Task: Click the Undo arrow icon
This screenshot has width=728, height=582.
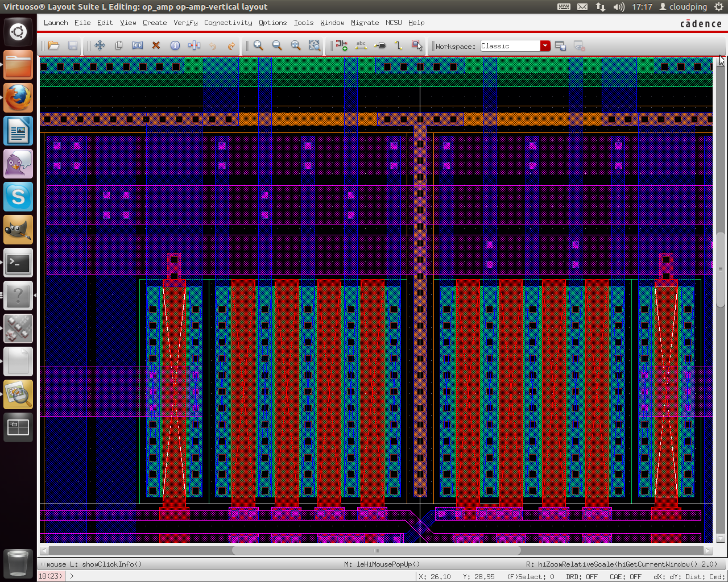Action: tap(213, 45)
